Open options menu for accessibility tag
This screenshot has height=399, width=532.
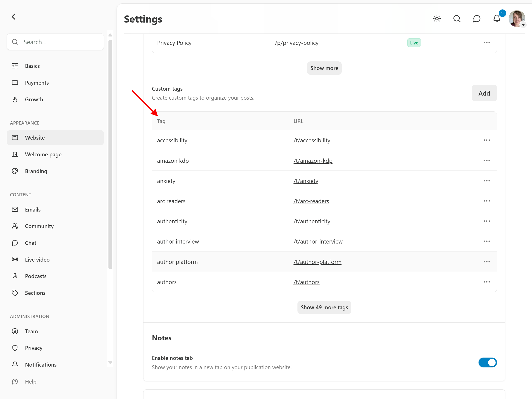(486, 140)
